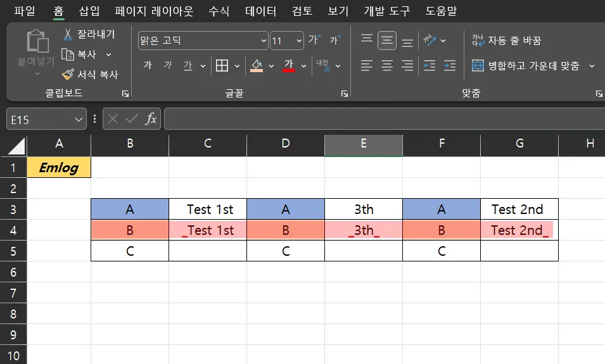Click the Paste clipboard icon
Viewport: 605px width, 364px height.
point(37,41)
